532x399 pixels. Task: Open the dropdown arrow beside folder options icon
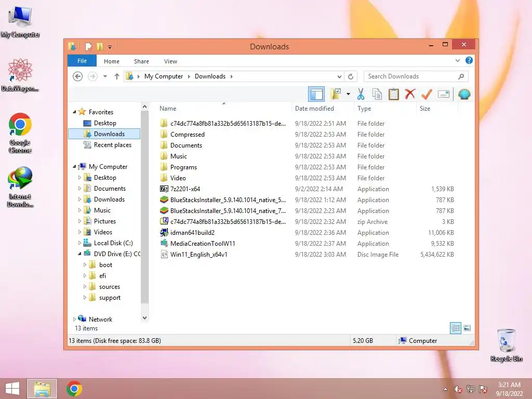[348, 94]
